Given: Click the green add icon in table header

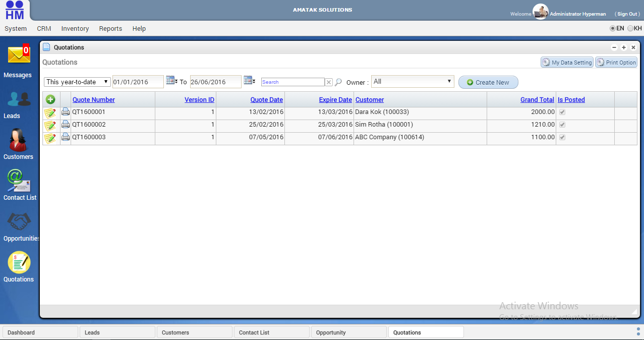Looking at the screenshot, I should coord(50,99).
